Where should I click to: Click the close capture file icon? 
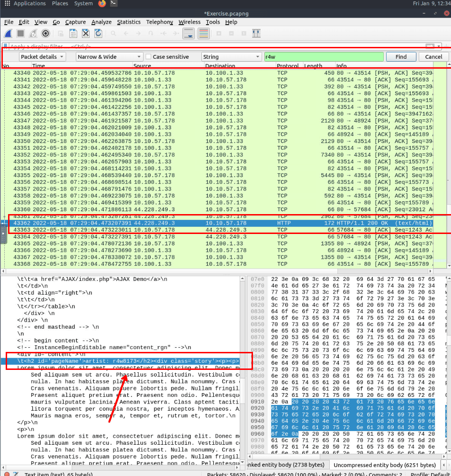(x=86, y=34)
